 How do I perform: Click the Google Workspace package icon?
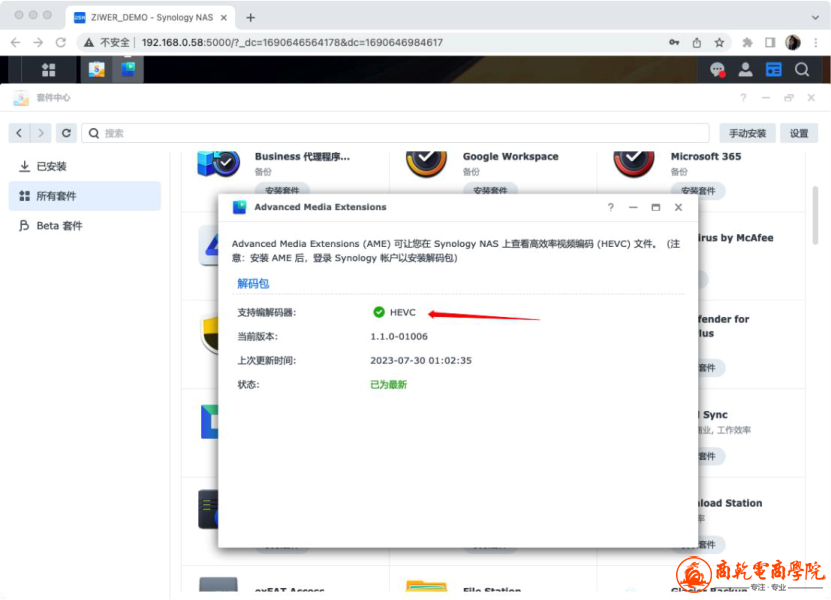click(x=426, y=164)
